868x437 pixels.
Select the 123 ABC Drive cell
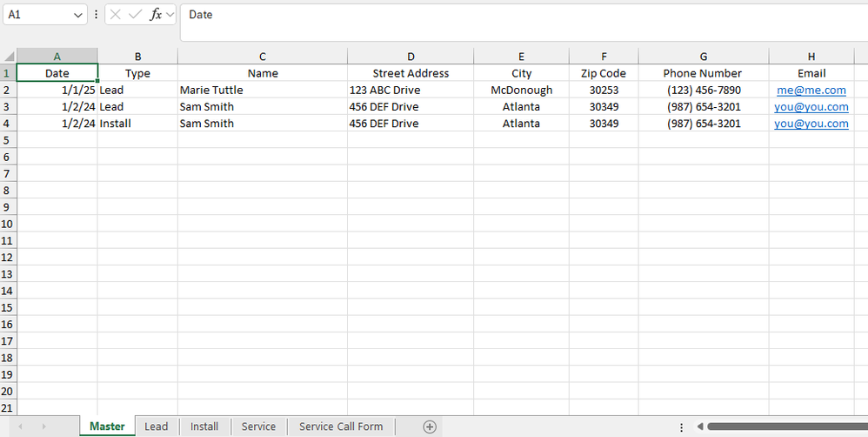pyautogui.click(x=411, y=90)
